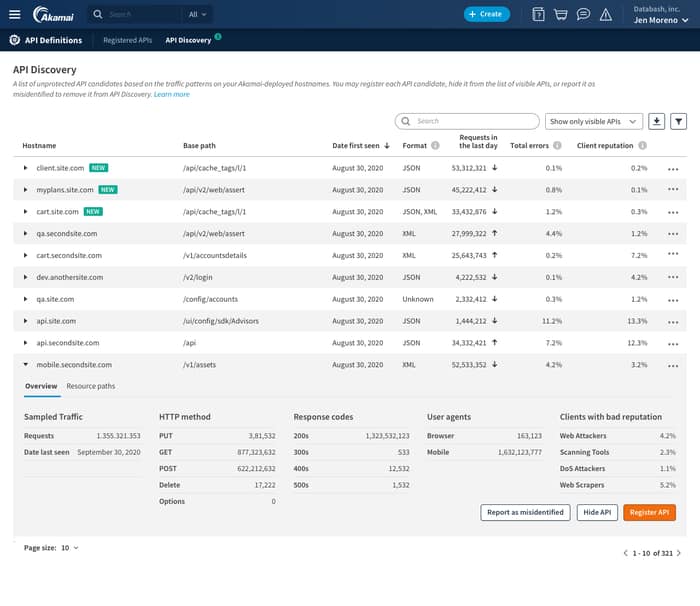Click the Akamai logo

(x=52, y=14)
